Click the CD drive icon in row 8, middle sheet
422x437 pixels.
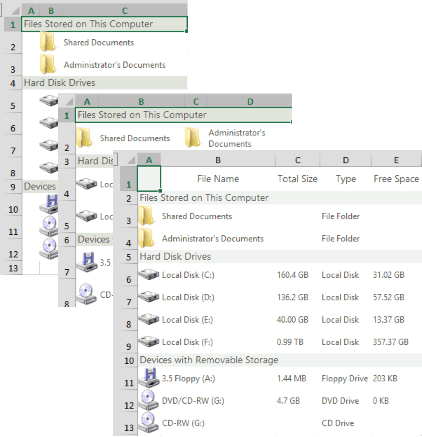click(86, 294)
